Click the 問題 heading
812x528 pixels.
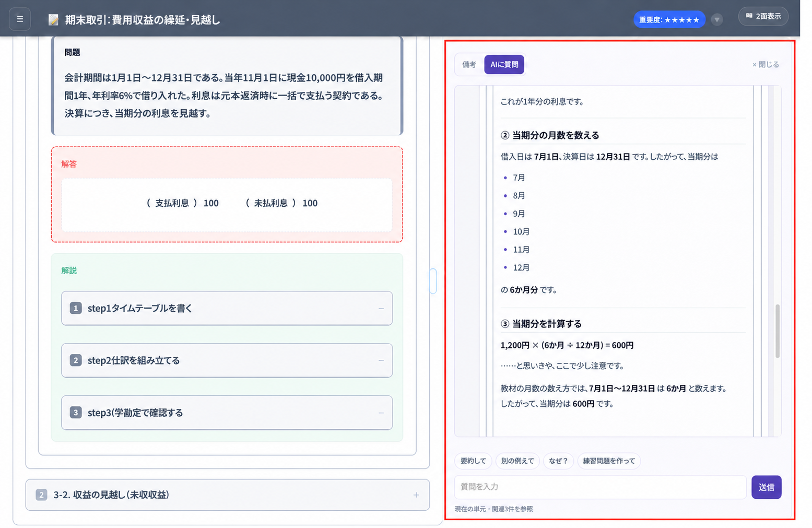[x=72, y=52]
